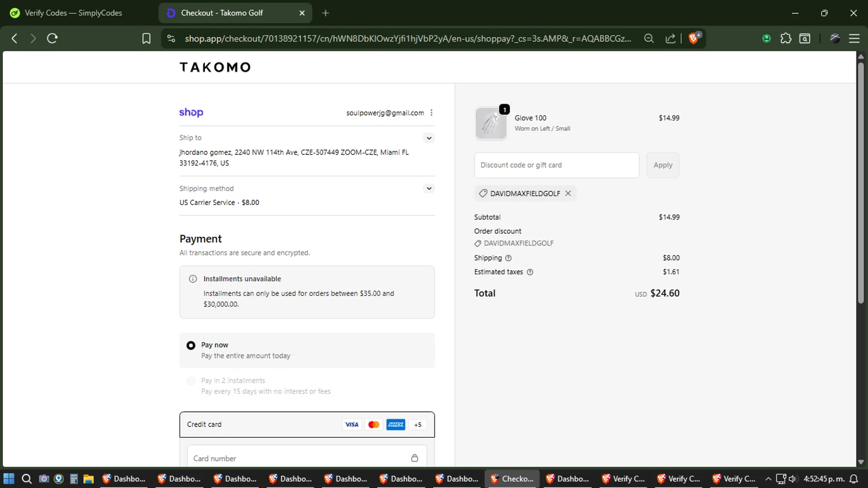
Task: Open Windows taskbar search
Action: click(x=27, y=479)
